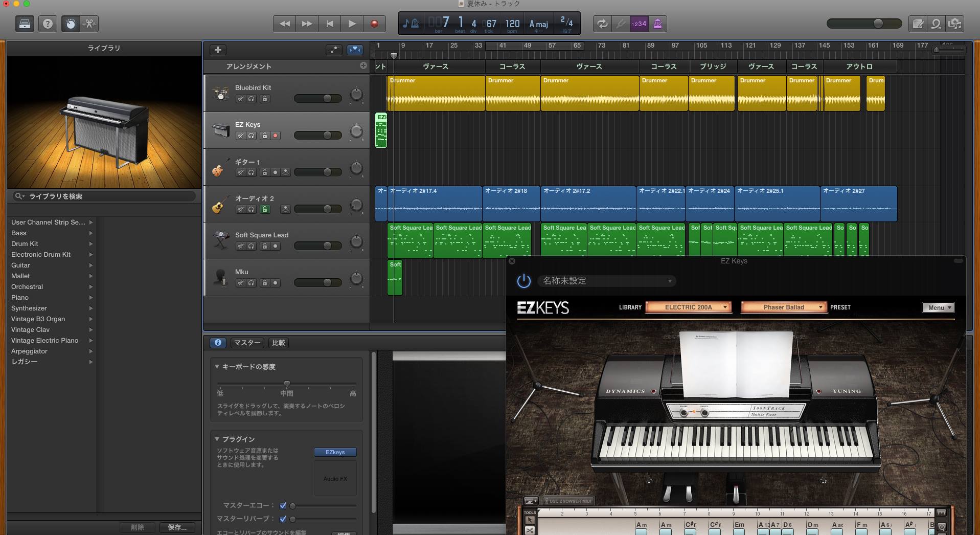This screenshot has width=980, height=535.
Task: Unlock the オーディオ 2 track lock
Action: pyautogui.click(x=264, y=209)
